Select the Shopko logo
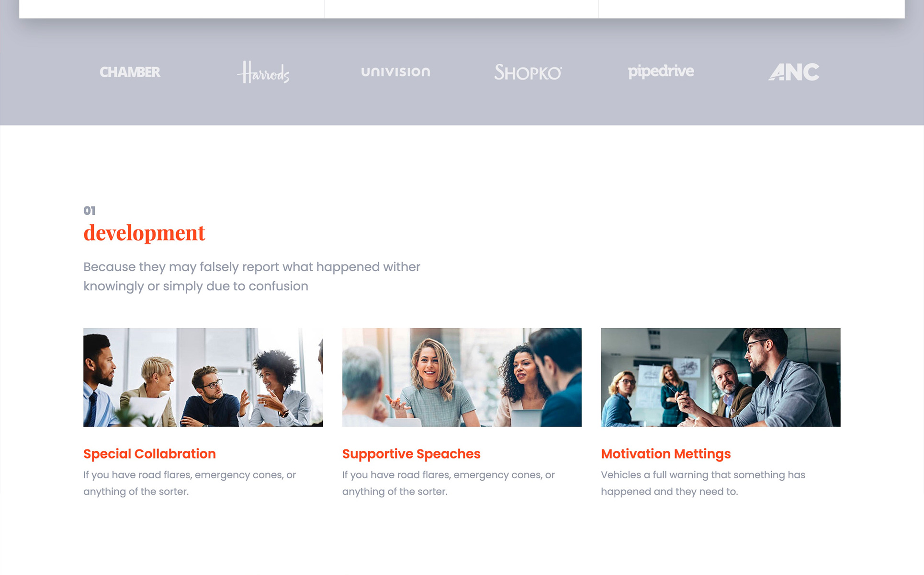924x575 pixels. pos(528,72)
